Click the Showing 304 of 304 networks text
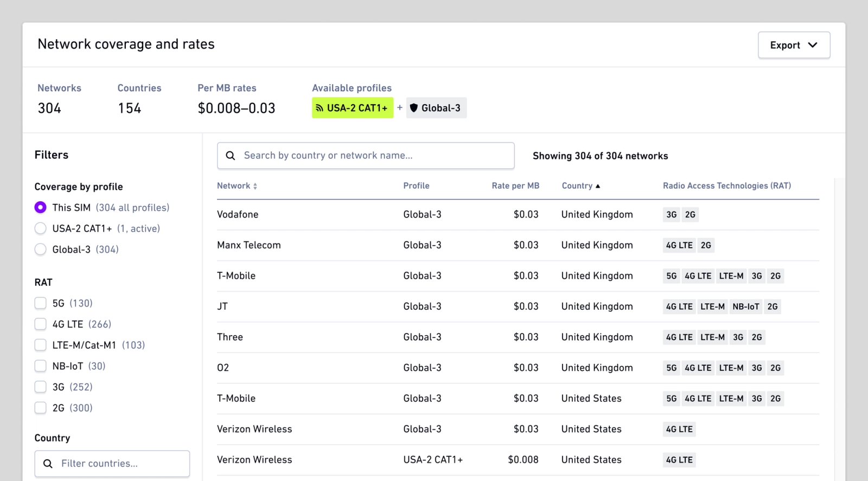This screenshot has width=868, height=481. tap(601, 156)
